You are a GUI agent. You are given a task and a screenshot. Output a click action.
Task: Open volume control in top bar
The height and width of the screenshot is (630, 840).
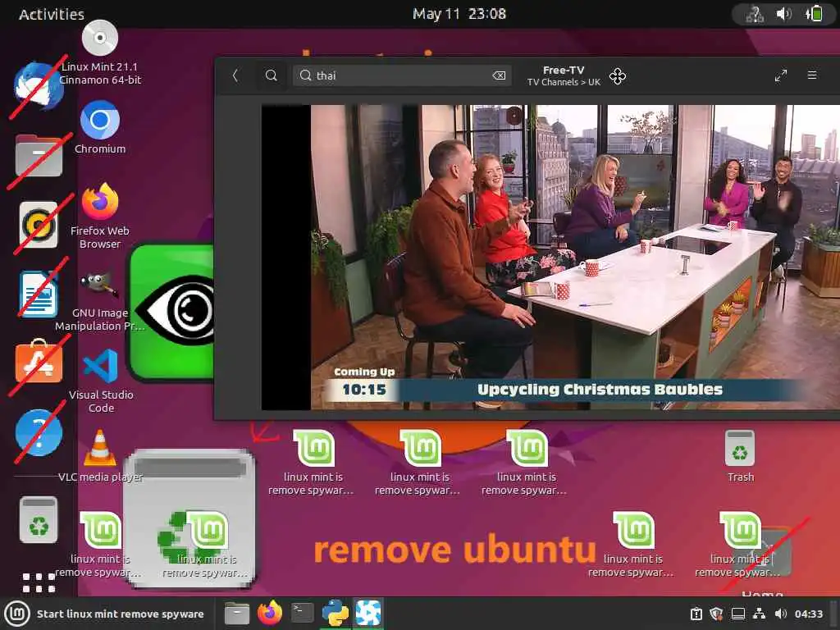pyautogui.click(x=783, y=14)
